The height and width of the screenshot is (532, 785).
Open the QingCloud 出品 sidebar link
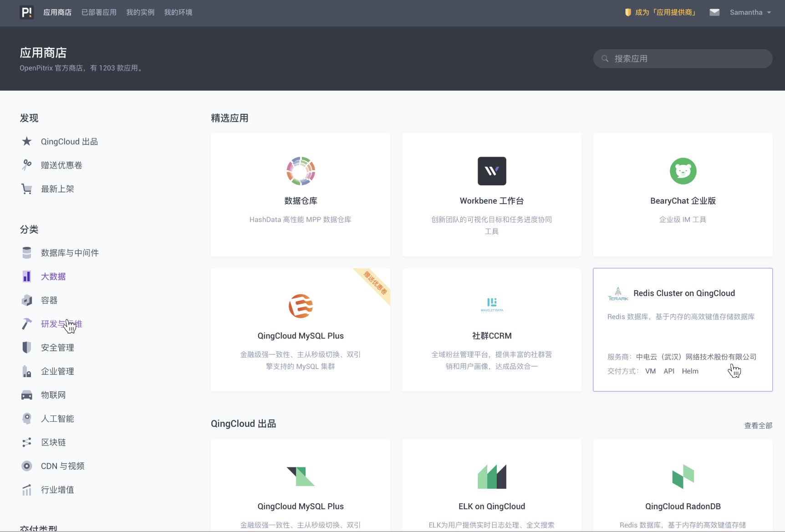[69, 142]
